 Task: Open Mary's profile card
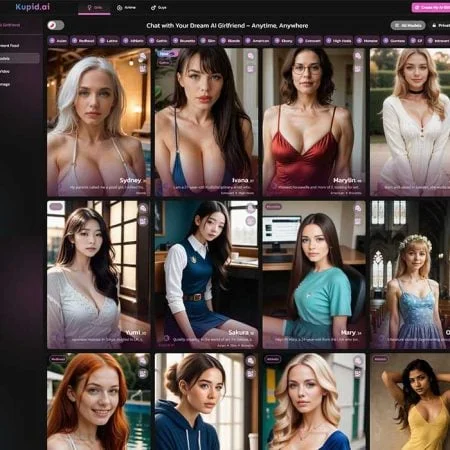(314, 275)
